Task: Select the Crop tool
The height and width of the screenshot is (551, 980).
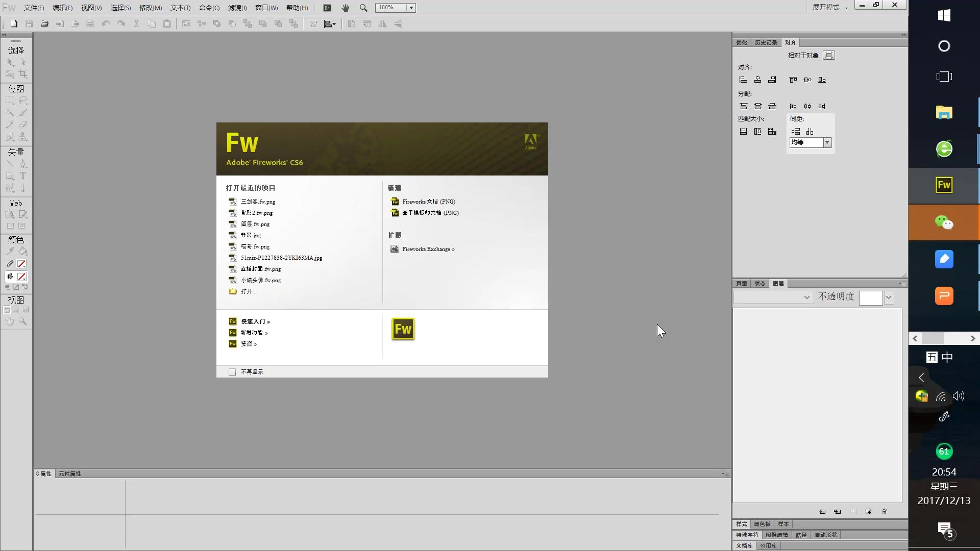Action: pos(23,74)
